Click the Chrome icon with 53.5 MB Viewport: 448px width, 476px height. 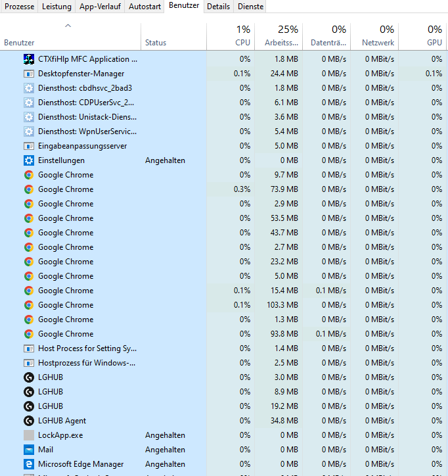pyautogui.click(x=29, y=218)
